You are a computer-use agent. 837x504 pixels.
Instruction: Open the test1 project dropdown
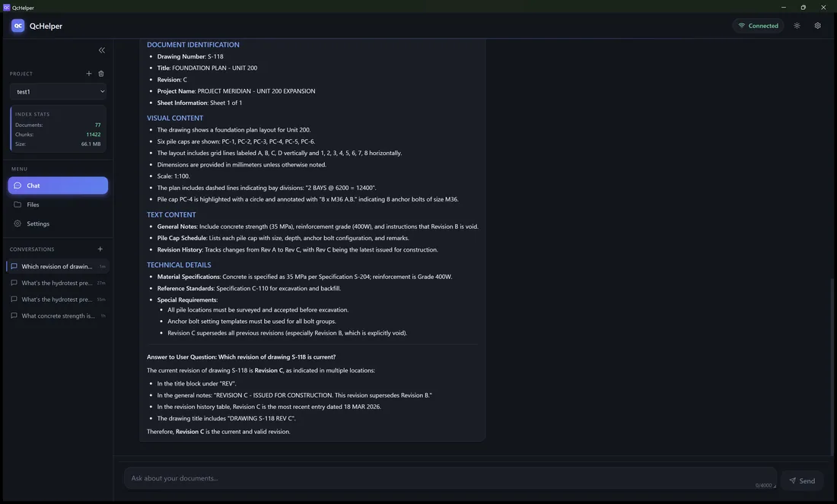[58, 91]
